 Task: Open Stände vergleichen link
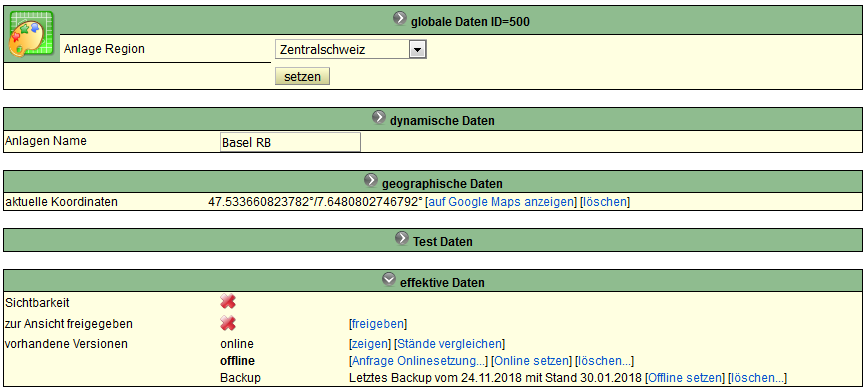[449, 344]
